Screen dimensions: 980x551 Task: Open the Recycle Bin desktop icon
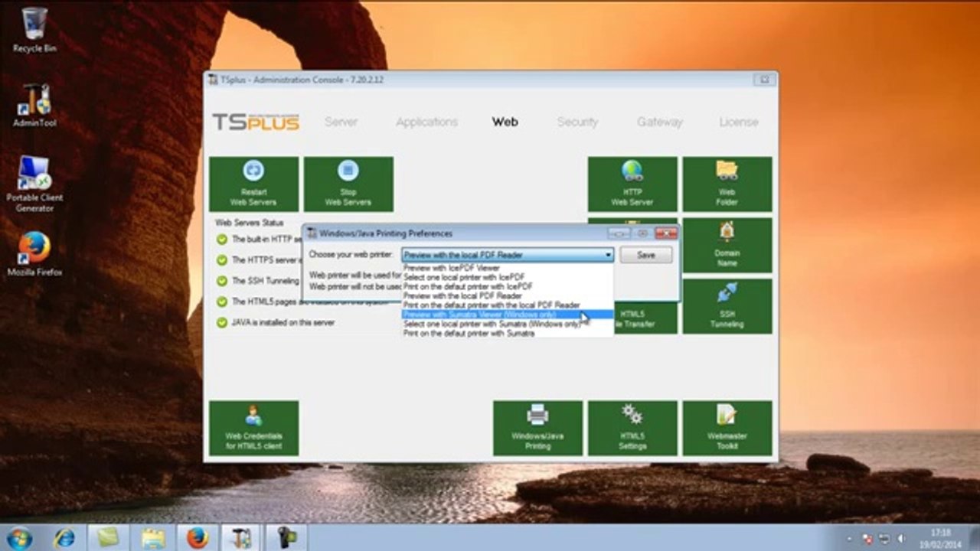[x=34, y=31]
